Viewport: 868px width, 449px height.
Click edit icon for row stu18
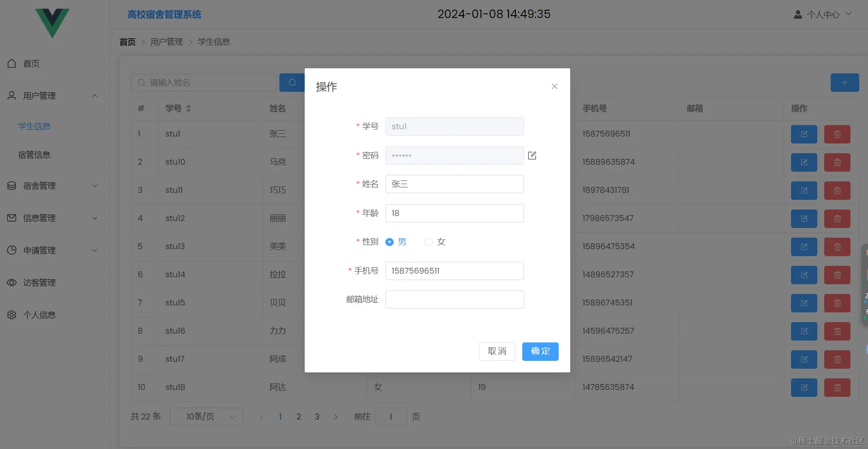coord(804,388)
